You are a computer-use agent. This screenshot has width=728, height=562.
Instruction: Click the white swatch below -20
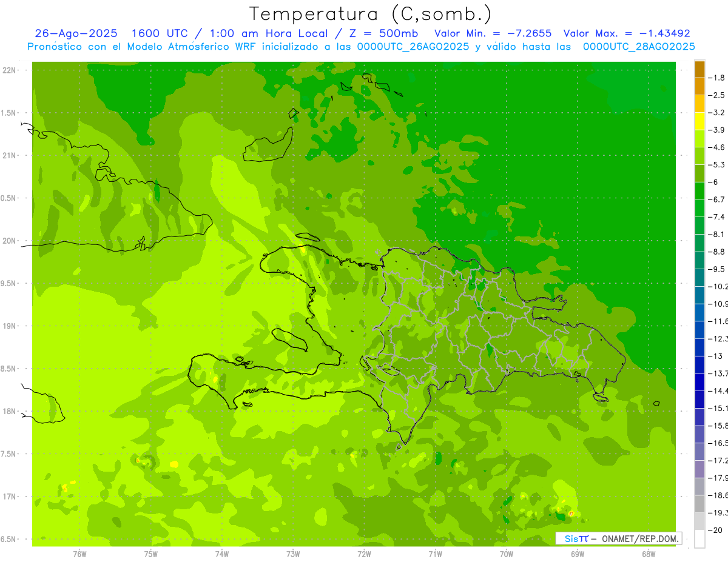(699, 539)
